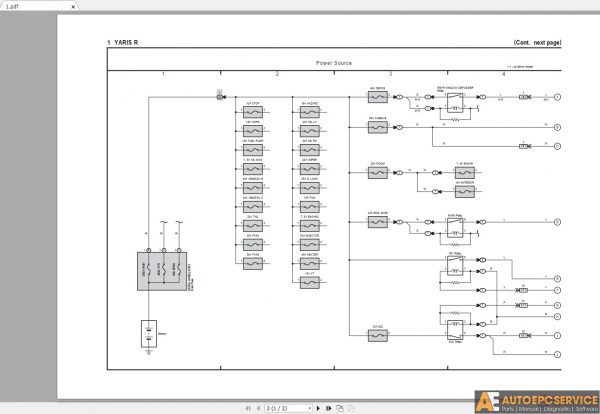
Task: Close the 1.pdf tab
Action: 73,7
